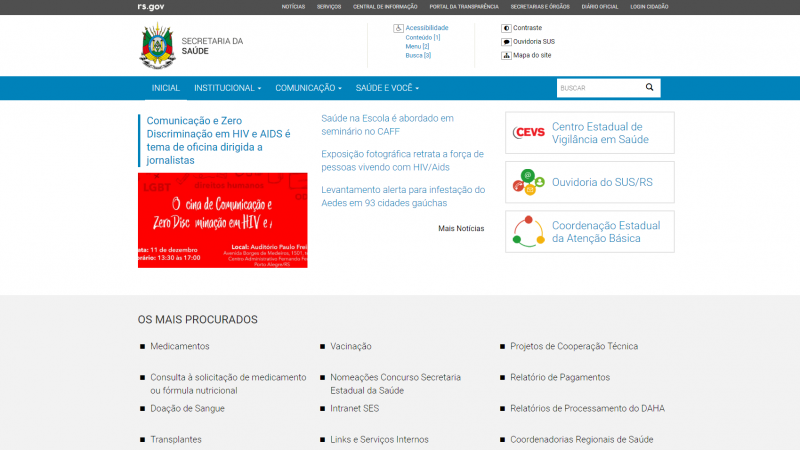800x450 pixels.
Task: Open Ouvidoria SUS speech bubble icon
Action: pos(506,42)
